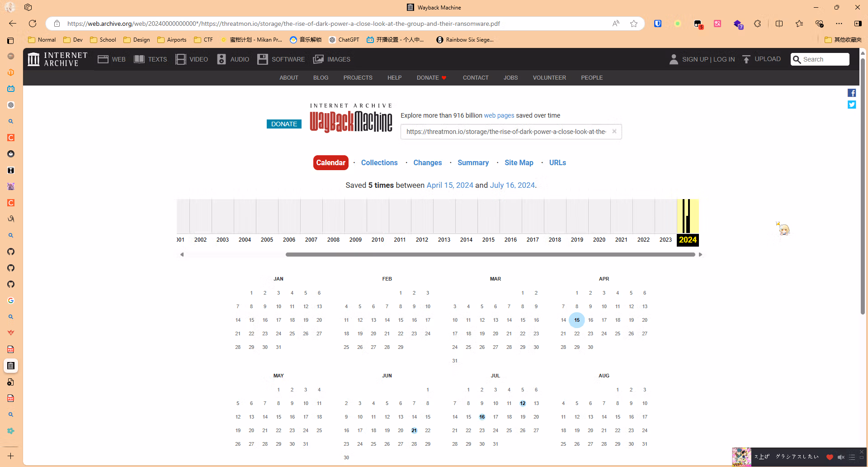Open the Audio section icon
Screen dimensions: 868x467
[222, 59]
